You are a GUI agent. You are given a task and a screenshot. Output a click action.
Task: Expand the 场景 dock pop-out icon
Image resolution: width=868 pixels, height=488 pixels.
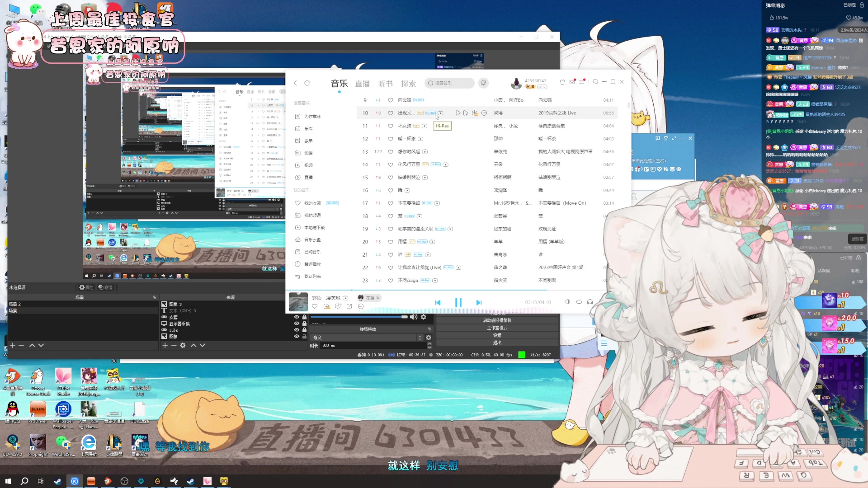point(154,297)
